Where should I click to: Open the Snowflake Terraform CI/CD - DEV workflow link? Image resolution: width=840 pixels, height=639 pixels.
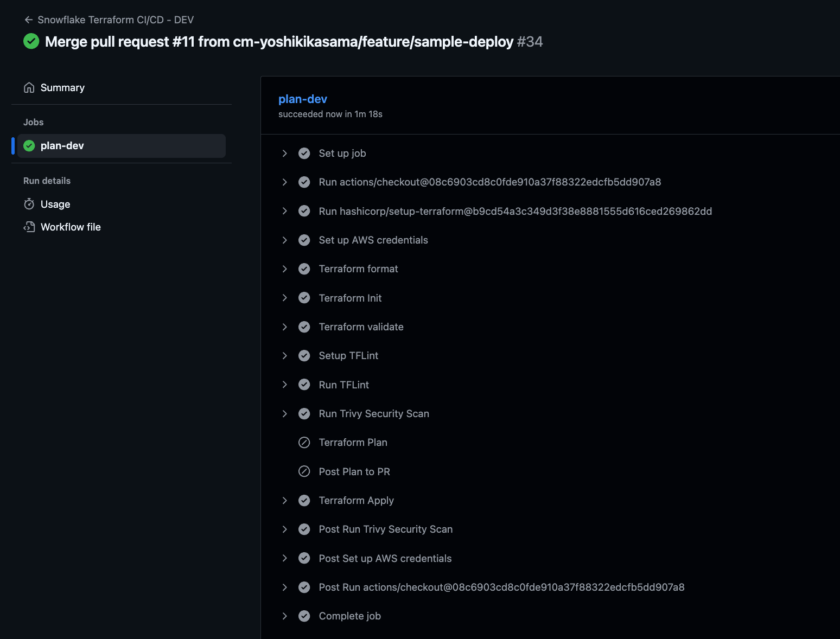coord(116,20)
